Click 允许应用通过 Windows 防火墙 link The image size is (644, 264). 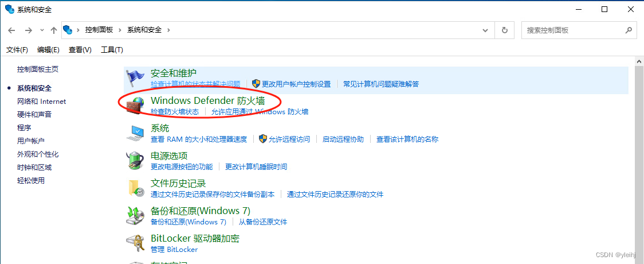click(260, 111)
